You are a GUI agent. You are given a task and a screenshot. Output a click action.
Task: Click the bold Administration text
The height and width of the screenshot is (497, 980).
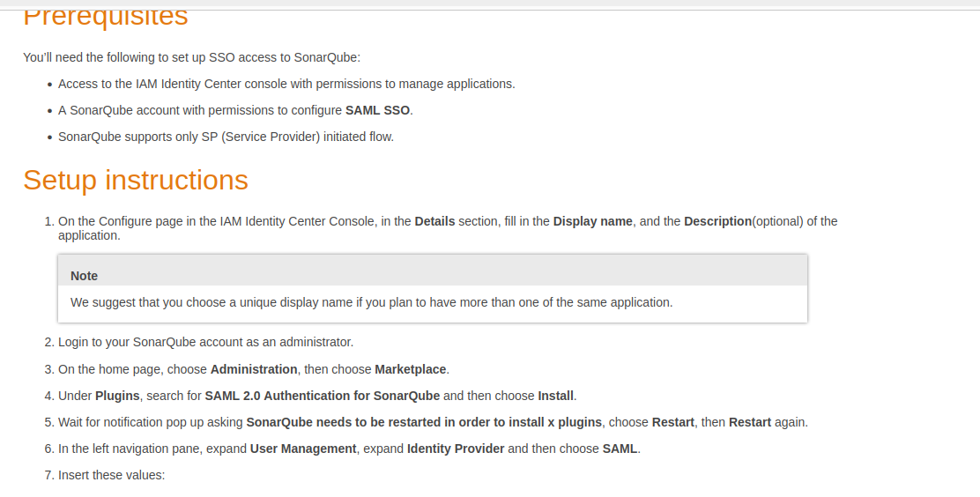tap(254, 369)
